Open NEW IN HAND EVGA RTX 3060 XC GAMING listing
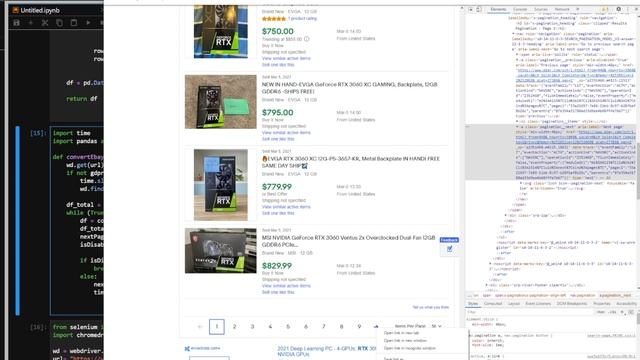Screen dimensions: 640x360 [x=349, y=88]
